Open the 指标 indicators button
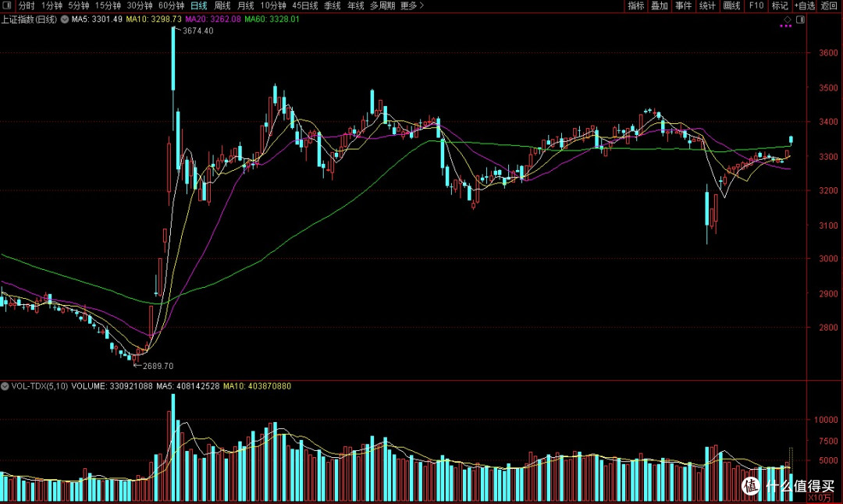This screenshot has height=504, width=843. tap(636, 5)
